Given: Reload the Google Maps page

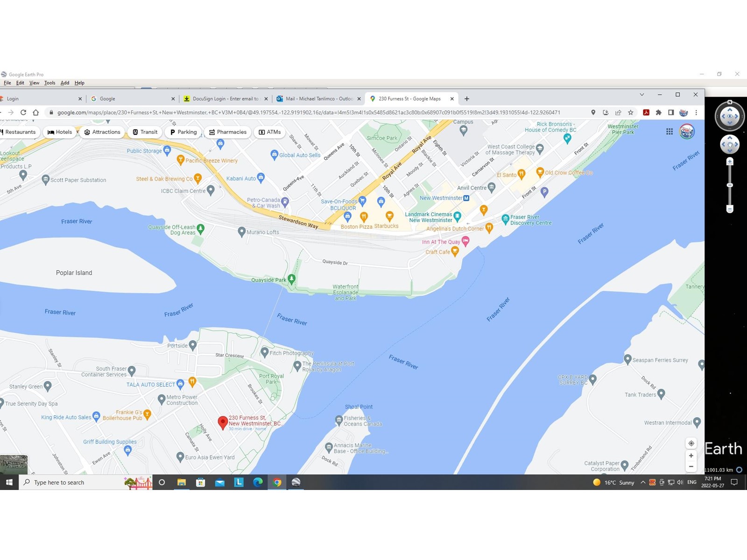Looking at the screenshot, I should 23,112.
